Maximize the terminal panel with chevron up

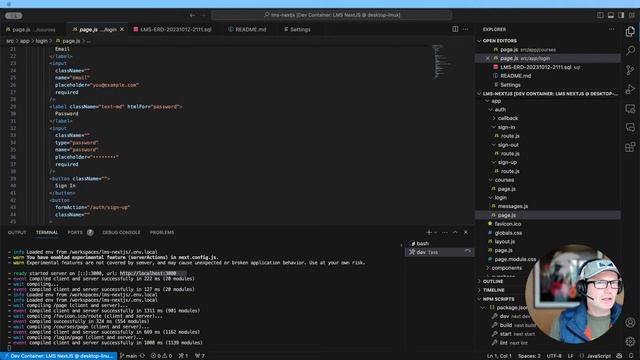point(456,232)
